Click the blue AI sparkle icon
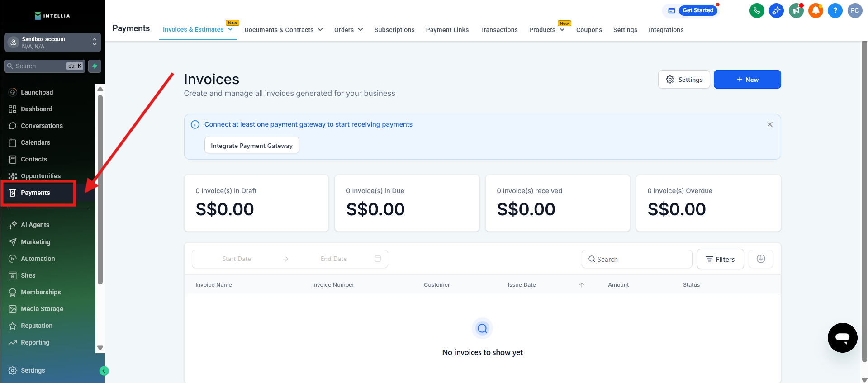The image size is (868, 383). pyautogui.click(x=776, y=10)
